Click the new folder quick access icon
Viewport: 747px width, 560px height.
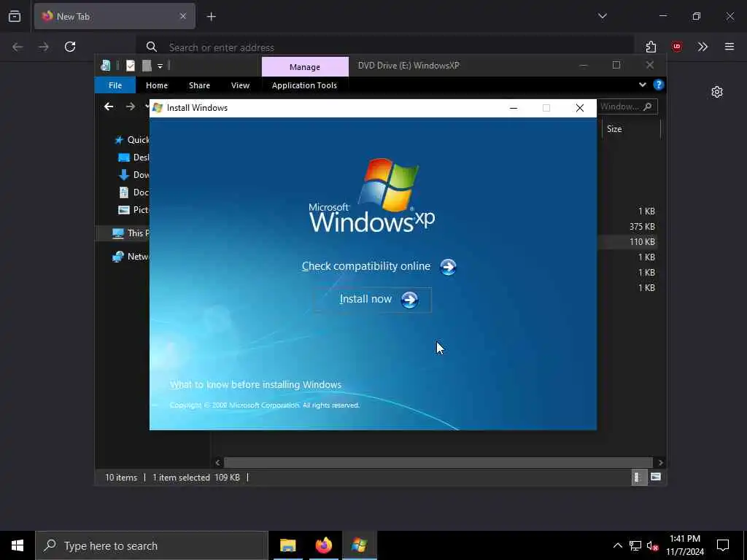[x=147, y=66]
